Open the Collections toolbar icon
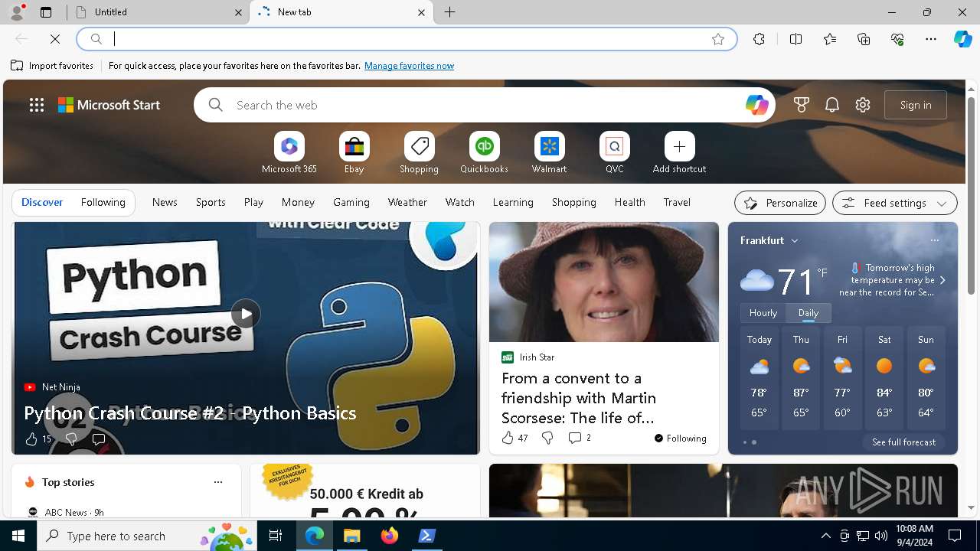980x551 pixels. (864, 39)
